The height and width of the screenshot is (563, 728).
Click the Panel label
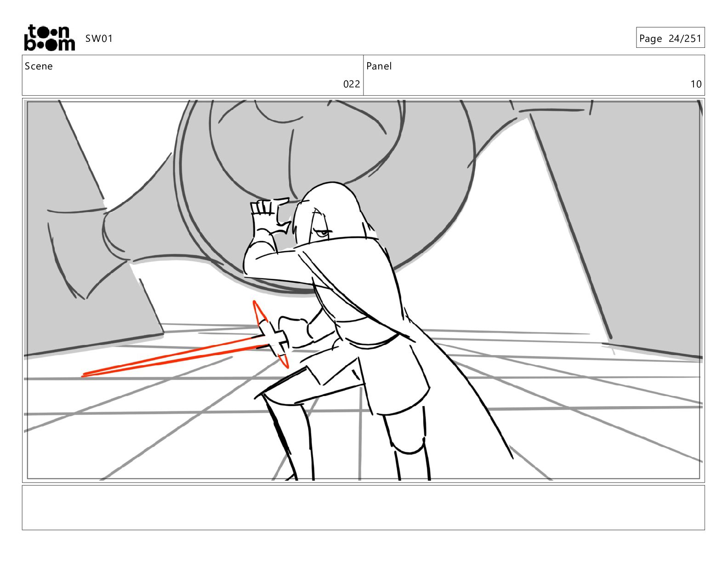(379, 66)
